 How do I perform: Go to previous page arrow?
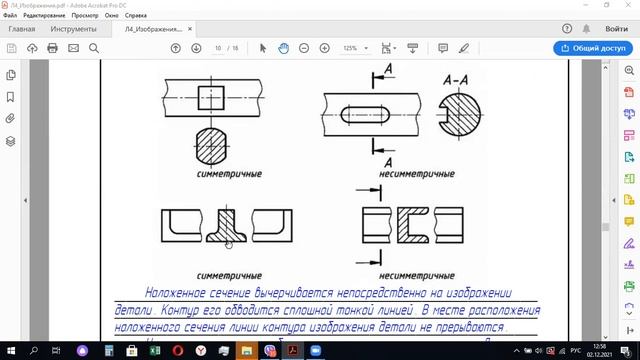(176, 48)
